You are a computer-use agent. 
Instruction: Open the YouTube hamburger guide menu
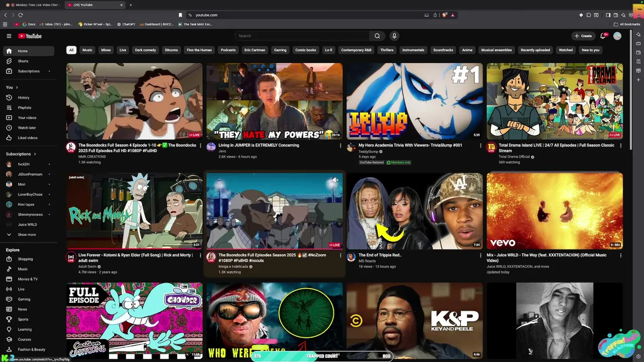pos(9,36)
